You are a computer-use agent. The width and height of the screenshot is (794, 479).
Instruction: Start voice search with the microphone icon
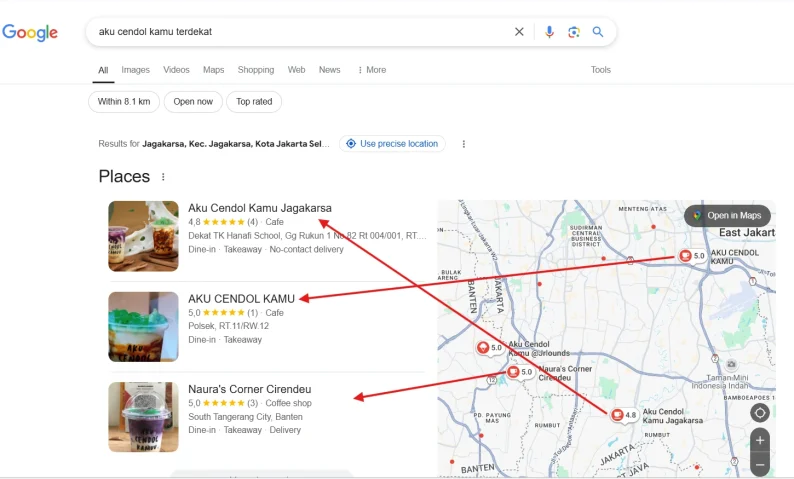click(549, 32)
